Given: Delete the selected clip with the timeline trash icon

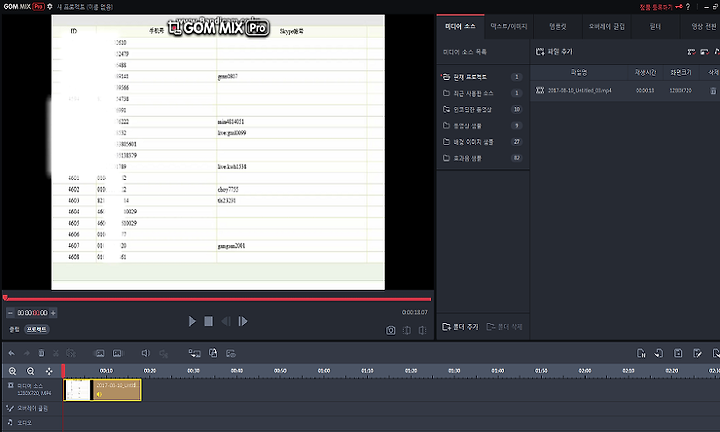Looking at the screenshot, I should 41,353.
